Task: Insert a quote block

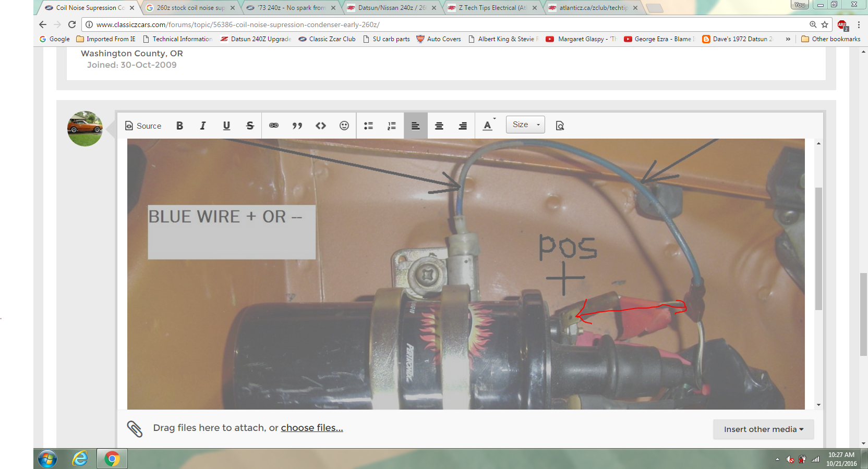Action: [297, 126]
